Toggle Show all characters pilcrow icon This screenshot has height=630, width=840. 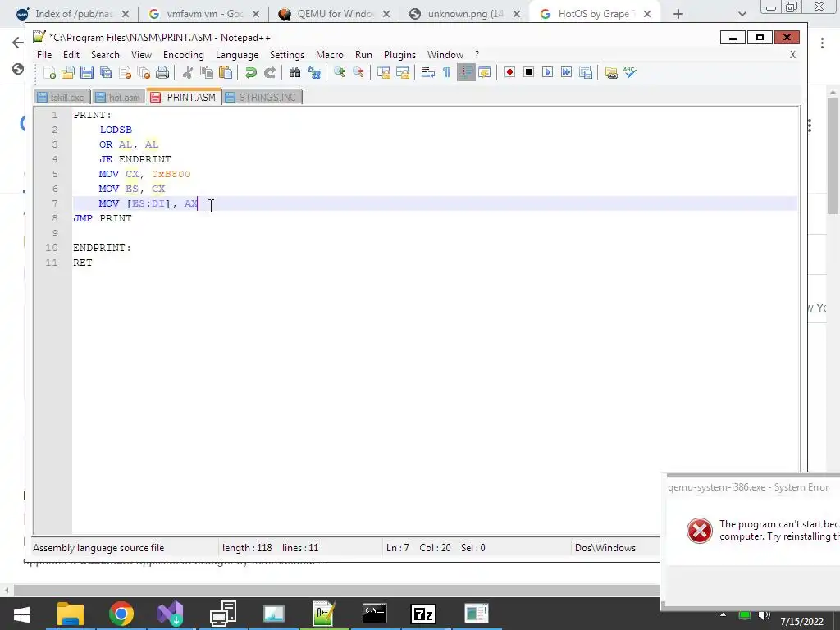[x=446, y=72]
